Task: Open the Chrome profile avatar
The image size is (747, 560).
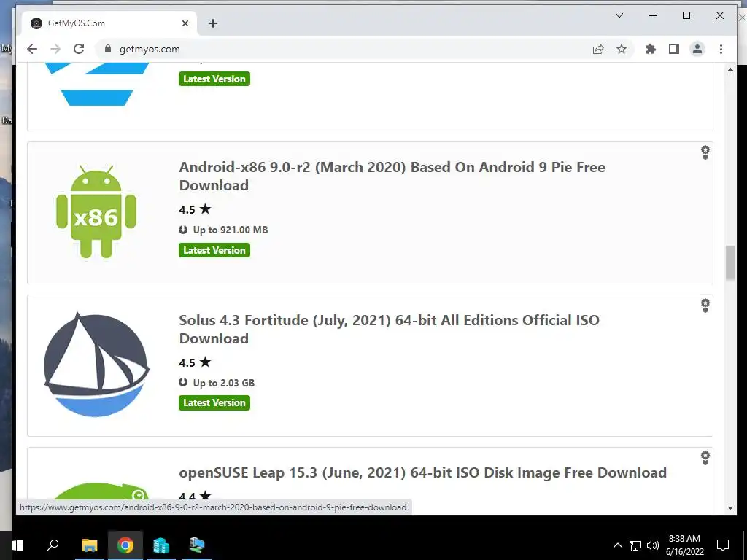Action: click(697, 49)
